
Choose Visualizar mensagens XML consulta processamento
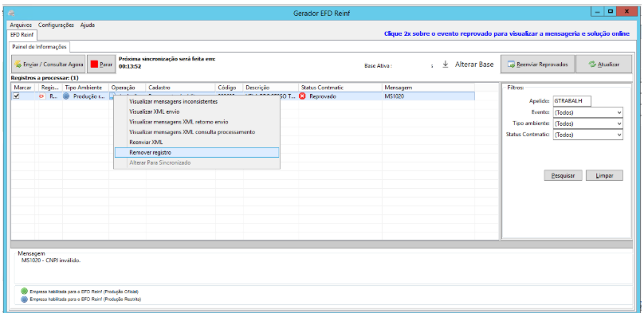click(x=197, y=132)
